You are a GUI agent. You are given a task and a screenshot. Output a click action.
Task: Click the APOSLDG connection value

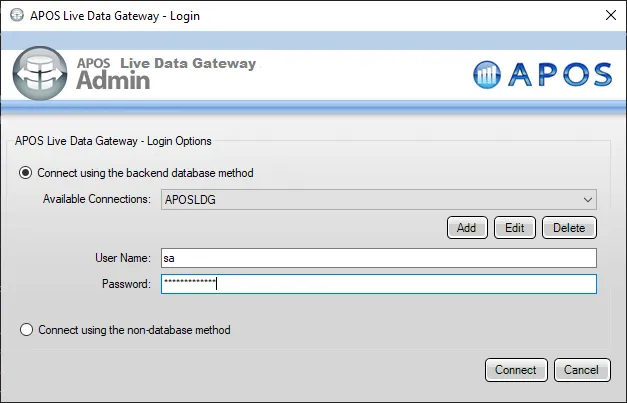190,199
